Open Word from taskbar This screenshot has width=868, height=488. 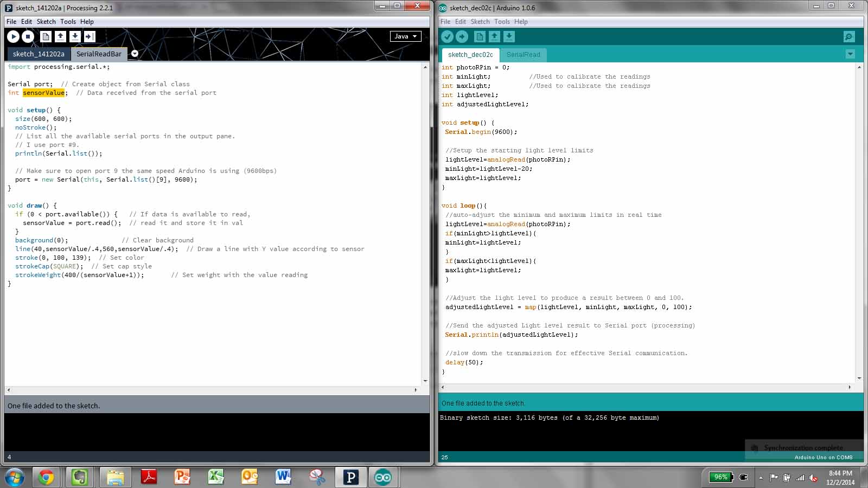[x=283, y=477]
